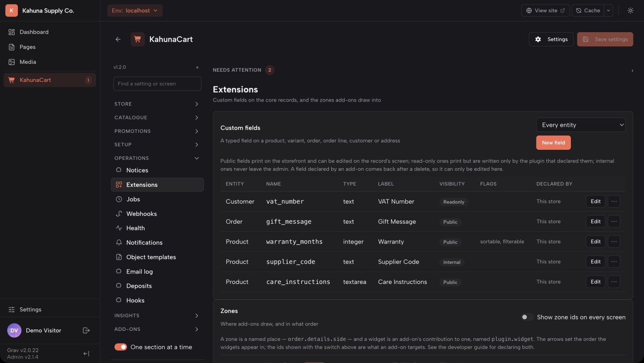This screenshot has width=644, height=363.
Task: Click the Readonly badge on vat_number
Action: click(454, 202)
